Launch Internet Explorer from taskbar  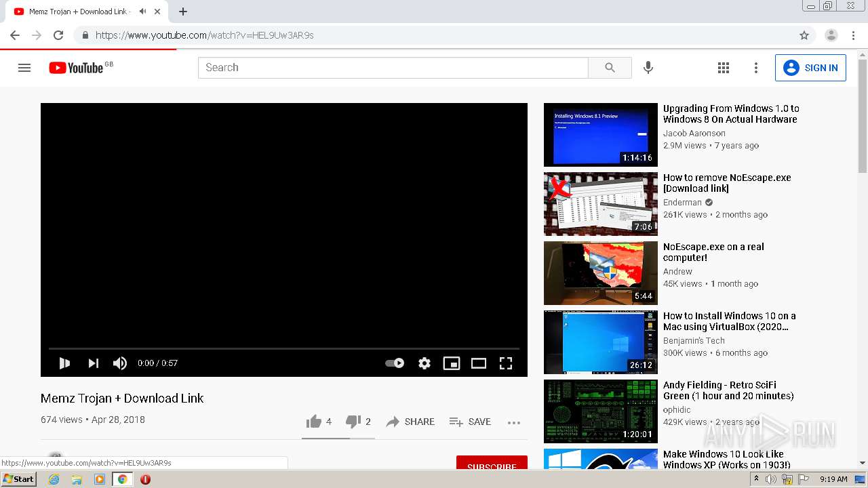(54, 479)
